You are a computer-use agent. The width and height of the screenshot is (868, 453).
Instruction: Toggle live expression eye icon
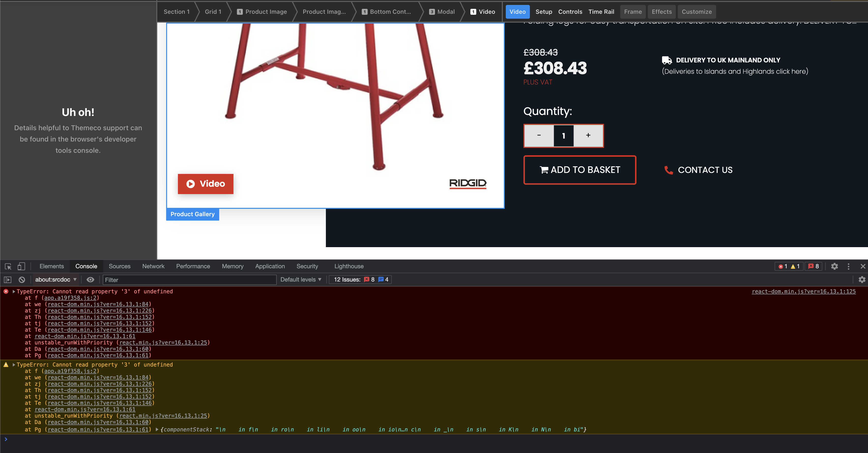click(90, 280)
